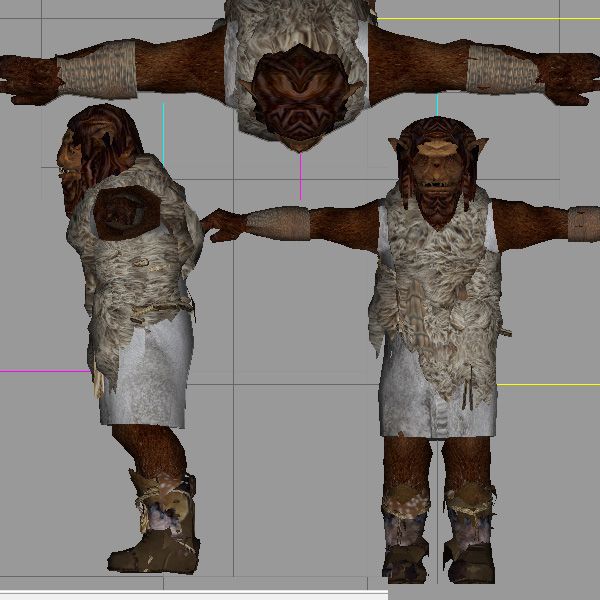Click the white skirt on side-view model
This screenshot has height=600, width=600.
pos(150,375)
